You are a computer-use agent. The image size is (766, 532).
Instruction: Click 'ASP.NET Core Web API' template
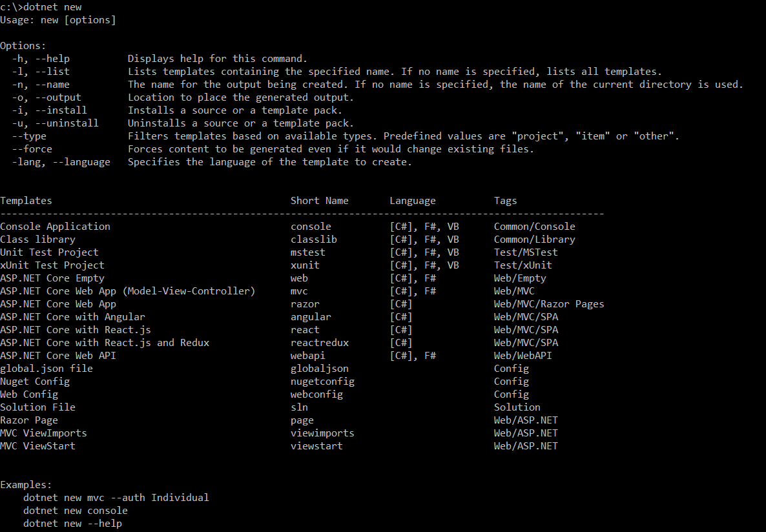click(58, 356)
